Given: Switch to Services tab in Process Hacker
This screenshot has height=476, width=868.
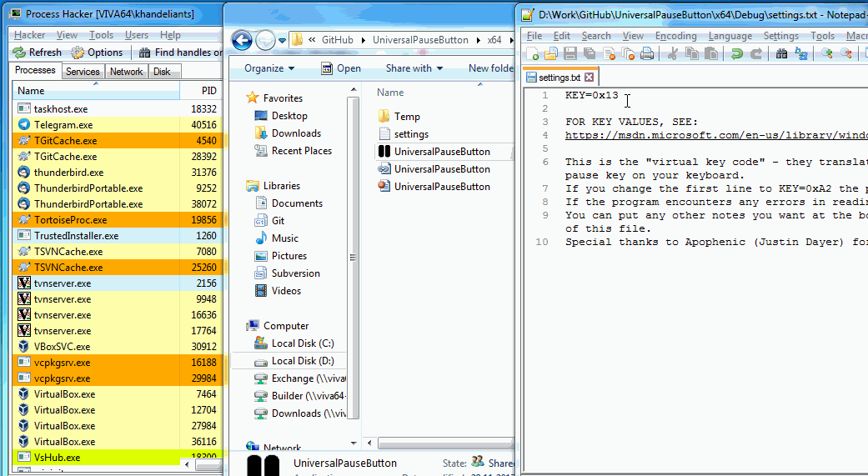Looking at the screenshot, I should [x=83, y=72].
